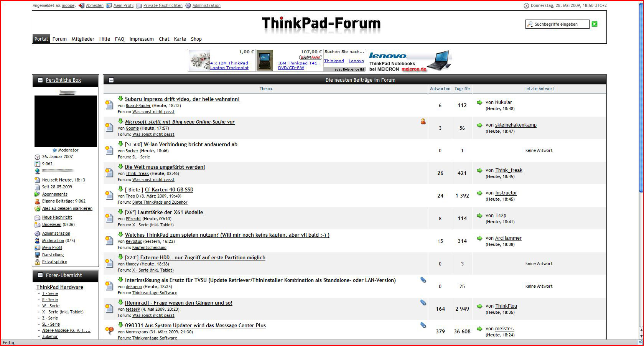This screenshot has width=644, height=346.
Task: Click the Darstellung monitor icon
Action: pyautogui.click(x=37, y=255)
